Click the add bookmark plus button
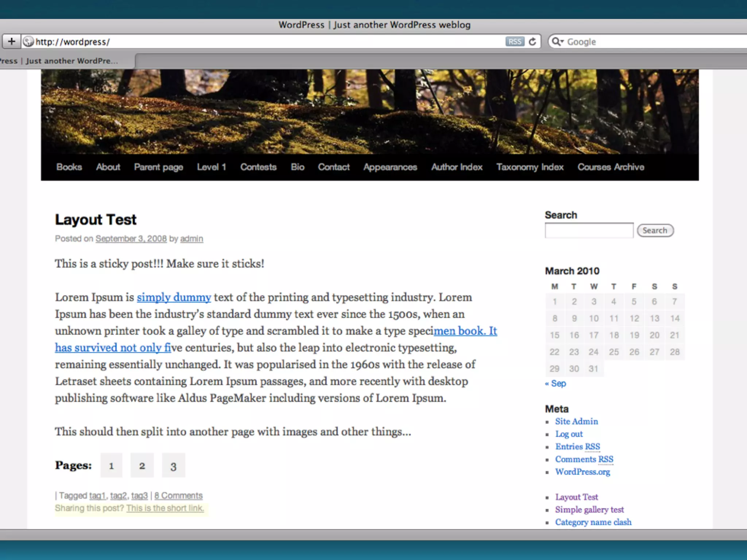Image resolution: width=747 pixels, height=560 pixels. (11, 42)
